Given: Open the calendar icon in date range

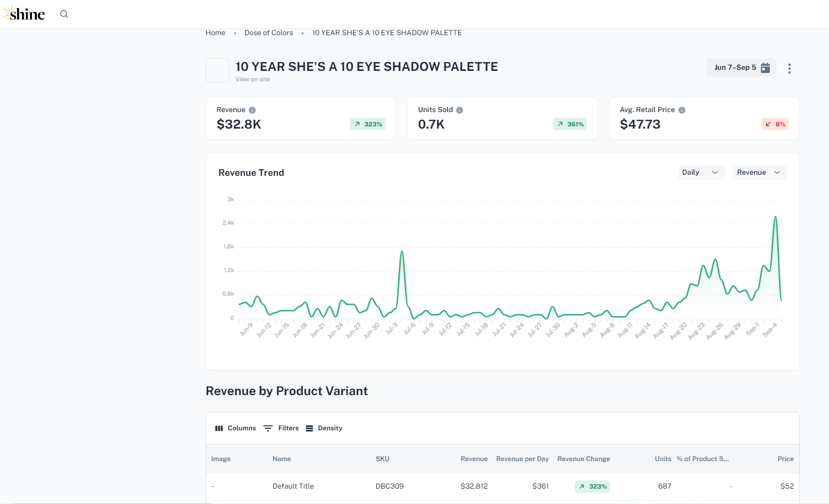Looking at the screenshot, I should click(x=765, y=68).
